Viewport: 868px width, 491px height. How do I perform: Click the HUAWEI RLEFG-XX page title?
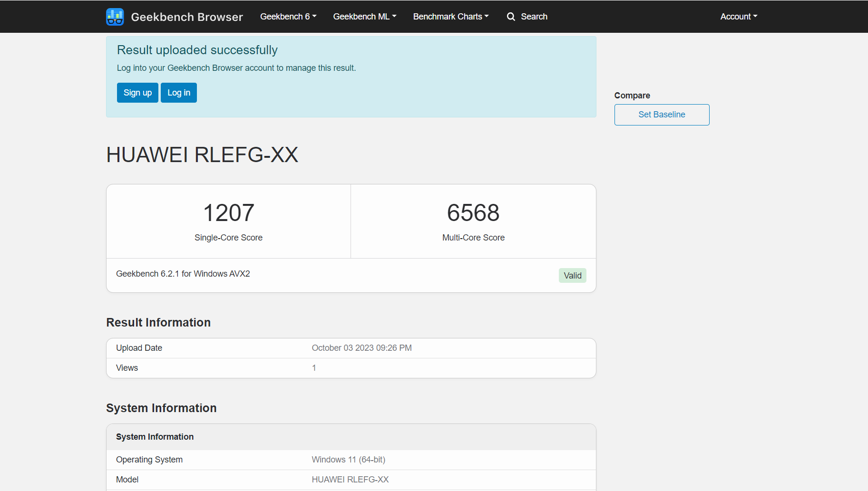tap(202, 155)
